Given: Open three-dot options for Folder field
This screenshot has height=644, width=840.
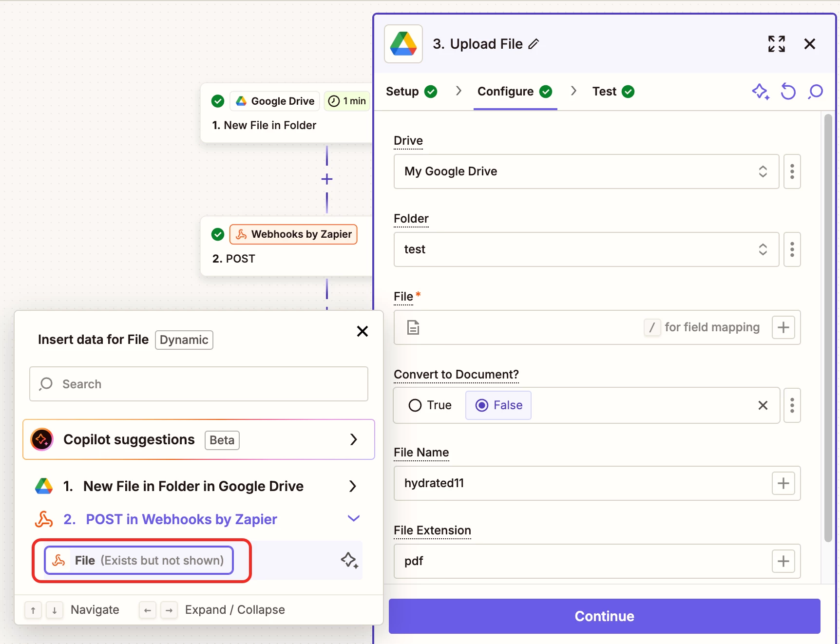Looking at the screenshot, I should [x=792, y=249].
